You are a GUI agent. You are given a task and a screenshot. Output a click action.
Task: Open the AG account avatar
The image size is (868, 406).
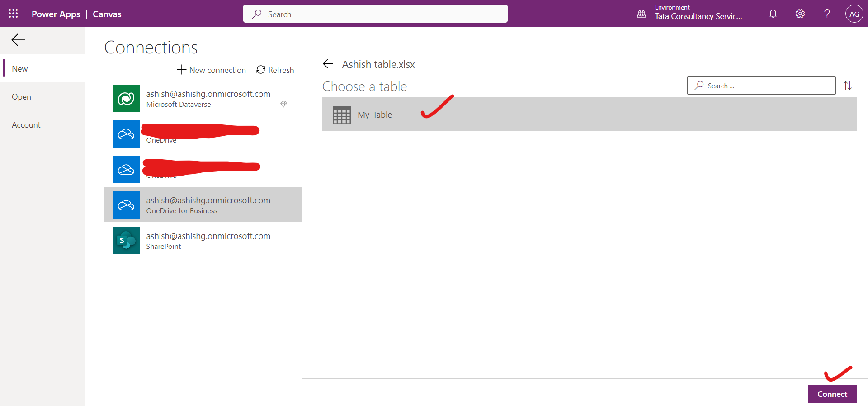854,14
